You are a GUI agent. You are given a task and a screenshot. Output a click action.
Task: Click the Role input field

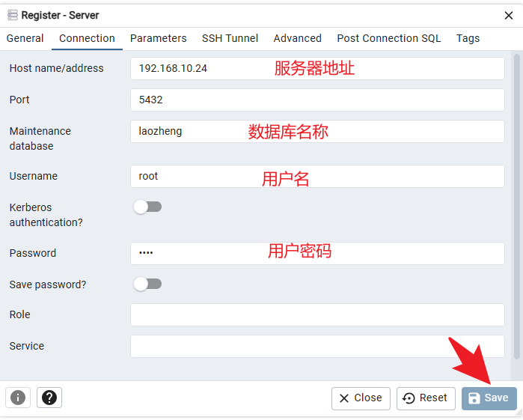(317, 314)
